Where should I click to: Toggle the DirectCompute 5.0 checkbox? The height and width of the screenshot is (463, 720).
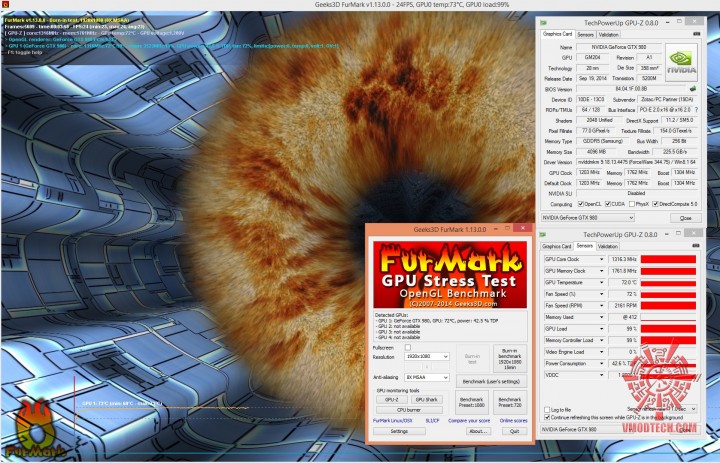pos(655,204)
